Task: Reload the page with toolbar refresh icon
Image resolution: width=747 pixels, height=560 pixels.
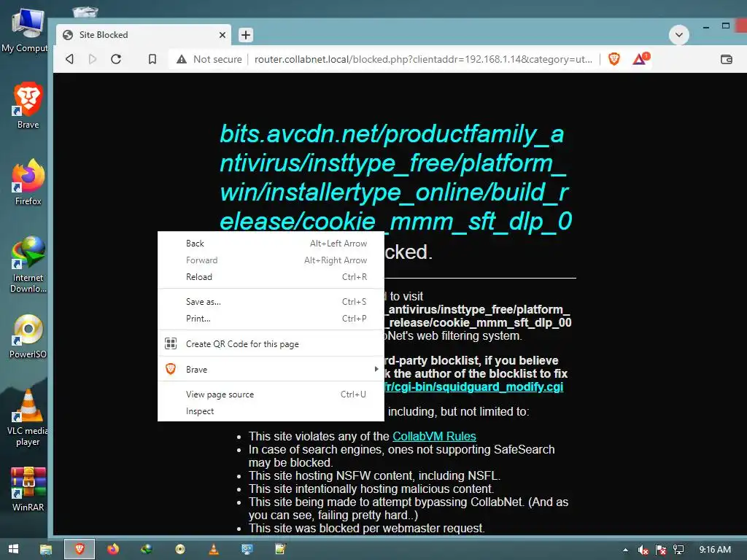Action: point(116,59)
